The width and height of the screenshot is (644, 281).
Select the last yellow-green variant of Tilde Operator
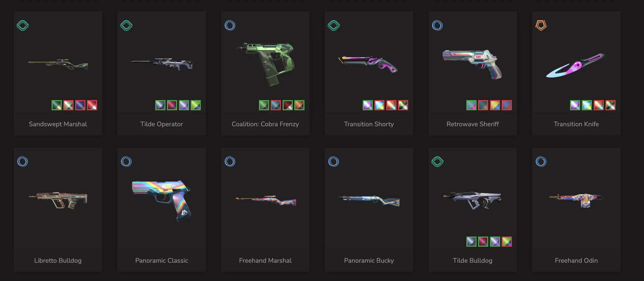pyautogui.click(x=196, y=105)
